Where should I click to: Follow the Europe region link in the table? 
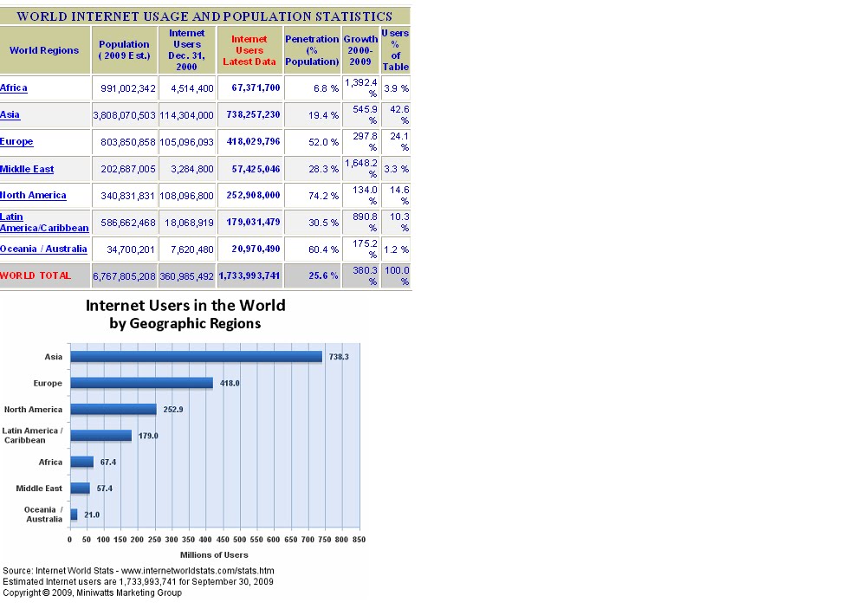tap(16, 141)
